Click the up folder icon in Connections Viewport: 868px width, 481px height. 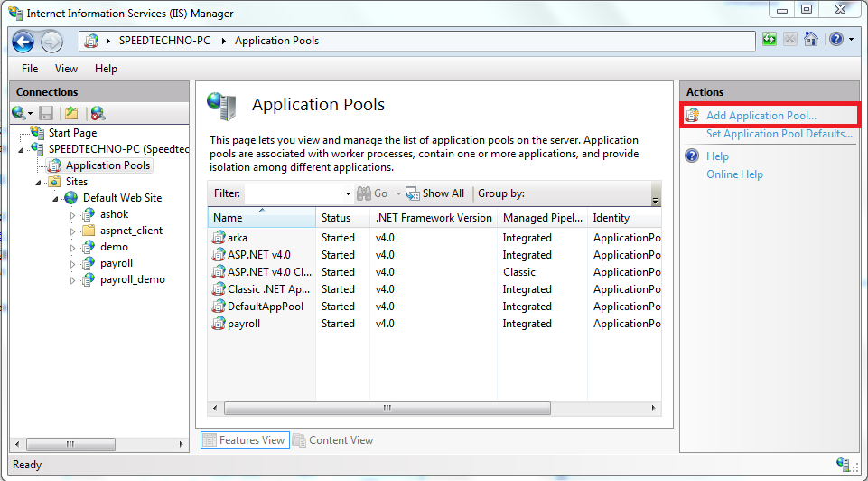[70, 114]
